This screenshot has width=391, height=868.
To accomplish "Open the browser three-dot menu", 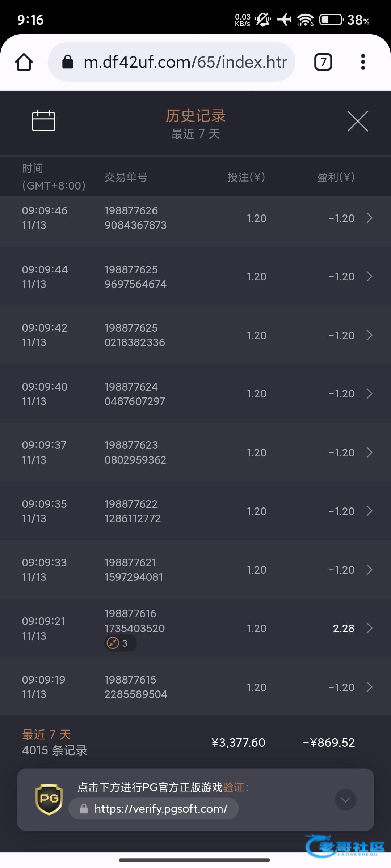I will [363, 62].
